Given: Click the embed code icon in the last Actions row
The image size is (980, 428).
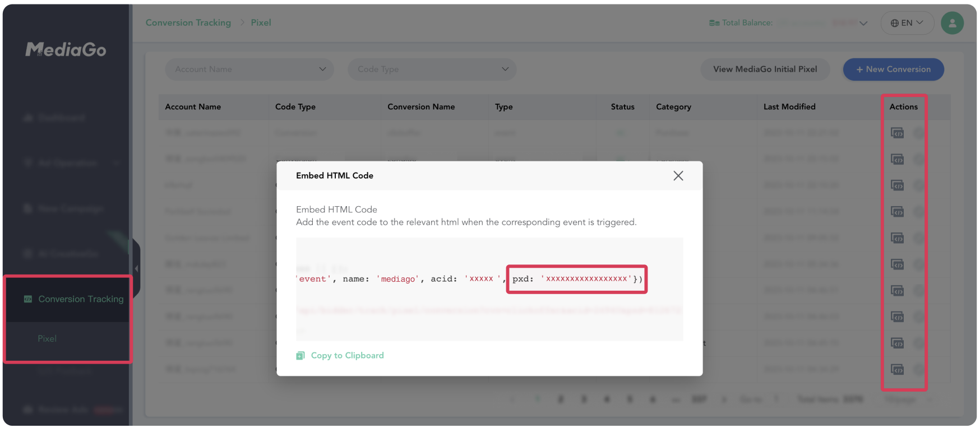Looking at the screenshot, I should click(x=898, y=369).
